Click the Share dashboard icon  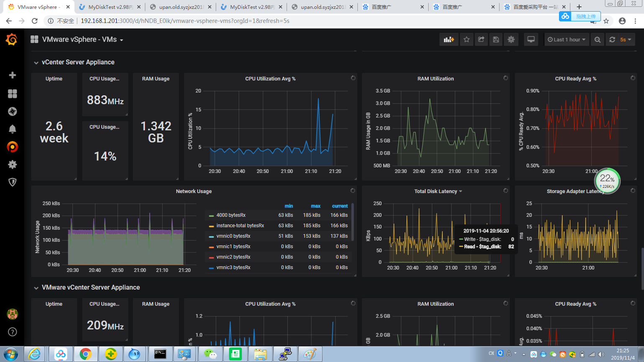point(481,39)
